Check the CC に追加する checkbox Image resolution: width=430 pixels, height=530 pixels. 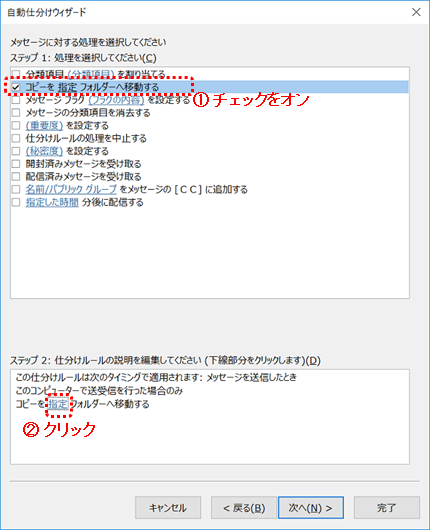(16, 189)
